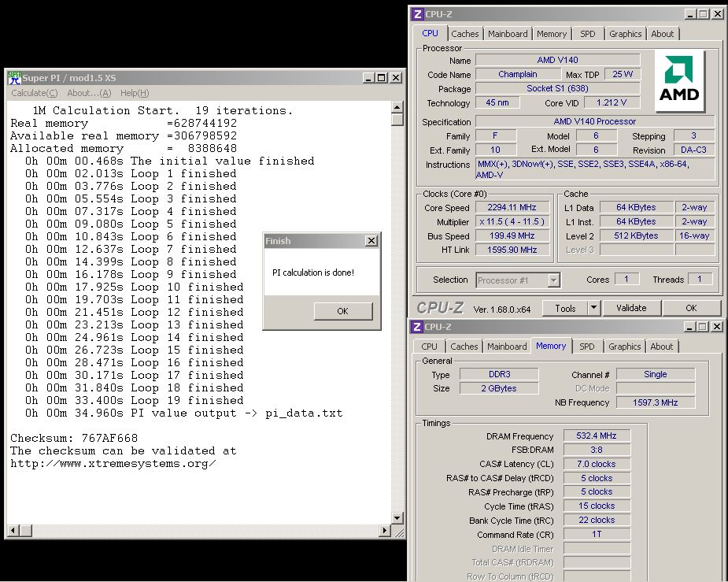Click the Level 2 cache value 512 KBytes

636,235
